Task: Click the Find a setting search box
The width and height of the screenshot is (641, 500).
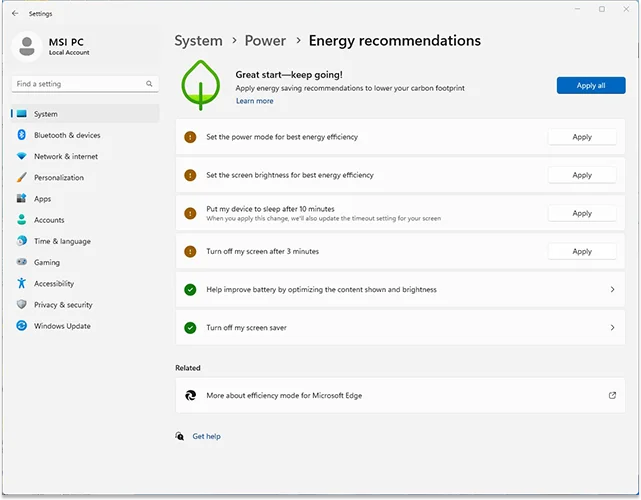Action: (85, 83)
